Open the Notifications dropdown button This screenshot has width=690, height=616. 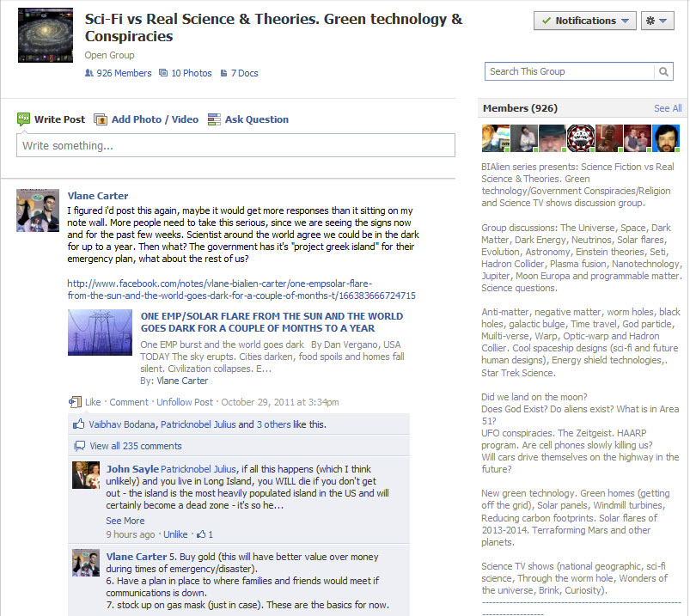584,21
